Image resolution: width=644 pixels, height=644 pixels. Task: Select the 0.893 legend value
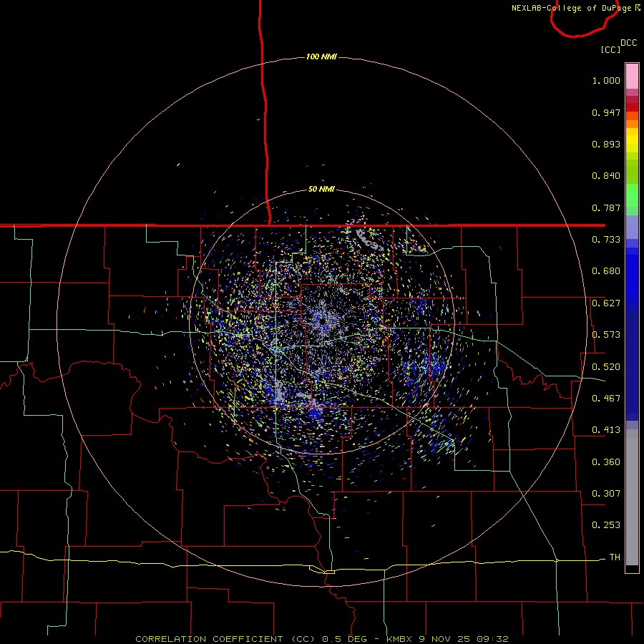coord(606,144)
